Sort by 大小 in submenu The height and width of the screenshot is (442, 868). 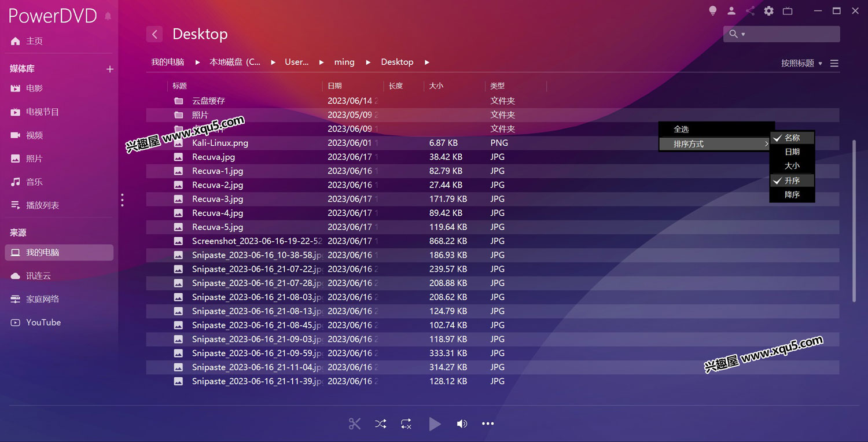(x=792, y=166)
